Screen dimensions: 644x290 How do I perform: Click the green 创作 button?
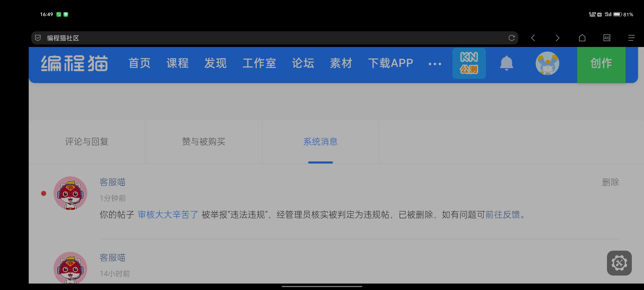pos(601,65)
